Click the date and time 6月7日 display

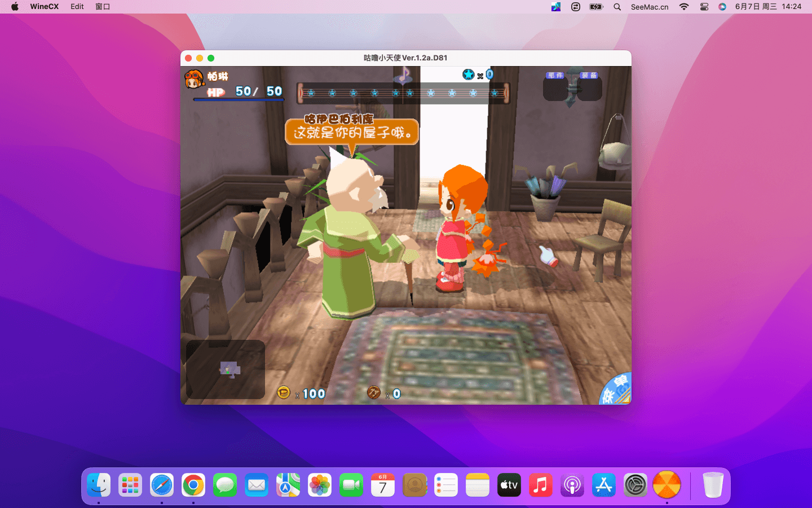pyautogui.click(x=768, y=7)
